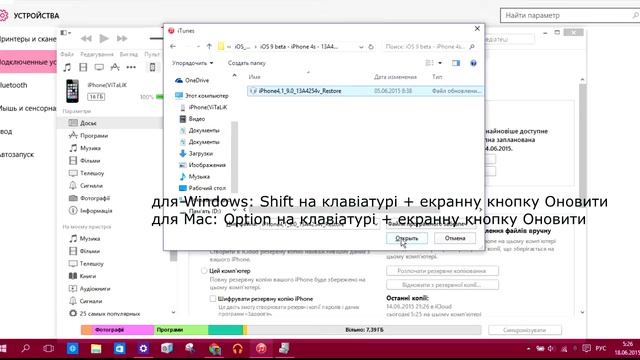Open Store app on taskbar

coord(120,349)
